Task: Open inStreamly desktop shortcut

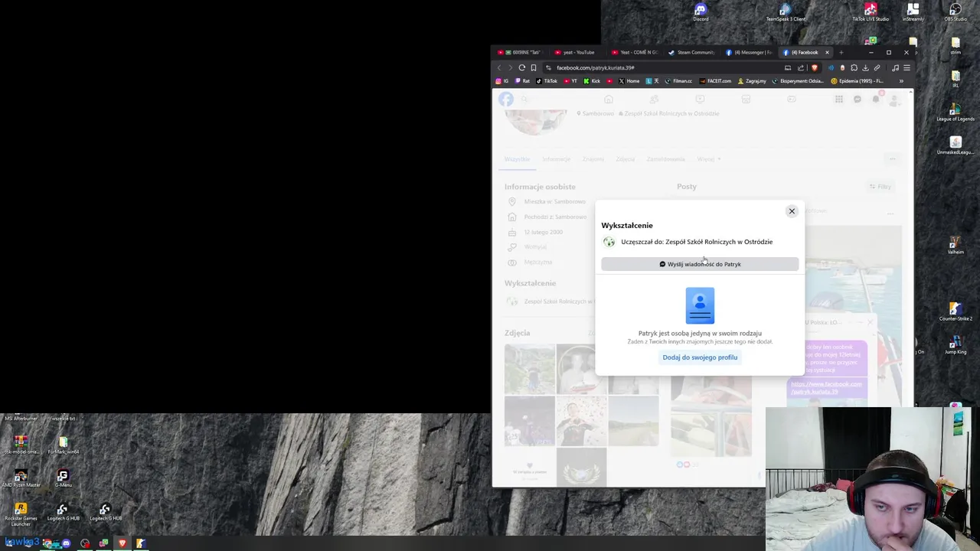Action: [x=913, y=12]
